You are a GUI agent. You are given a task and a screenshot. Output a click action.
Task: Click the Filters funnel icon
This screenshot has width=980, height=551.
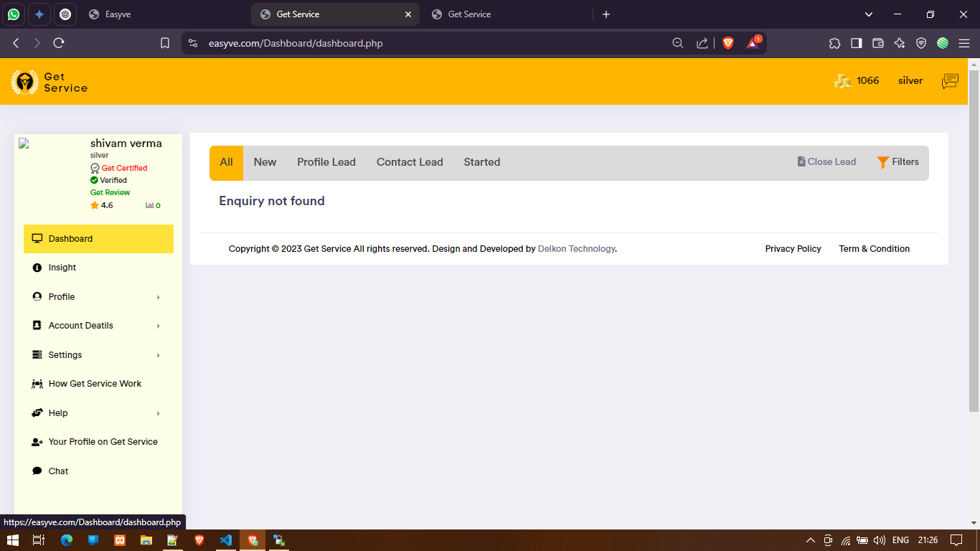883,162
